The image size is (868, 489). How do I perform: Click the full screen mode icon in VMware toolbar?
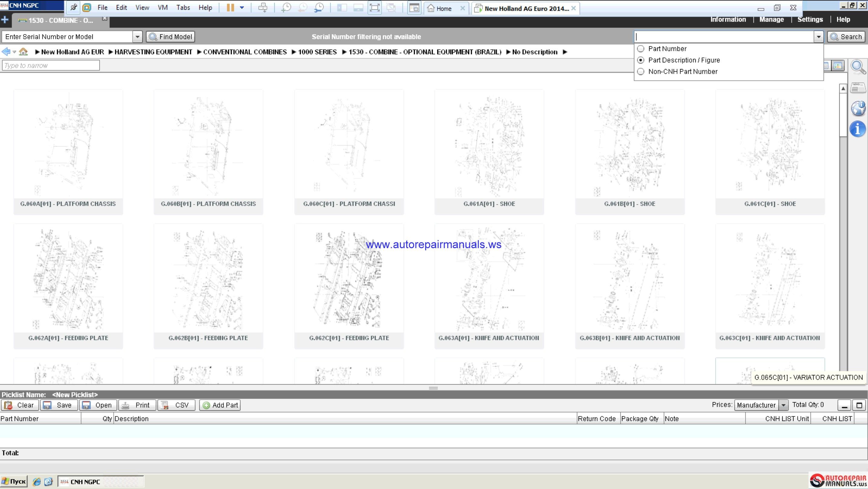click(375, 8)
